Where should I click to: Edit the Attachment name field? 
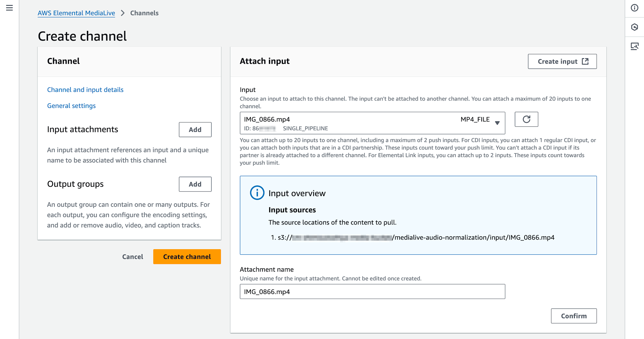(x=373, y=291)
